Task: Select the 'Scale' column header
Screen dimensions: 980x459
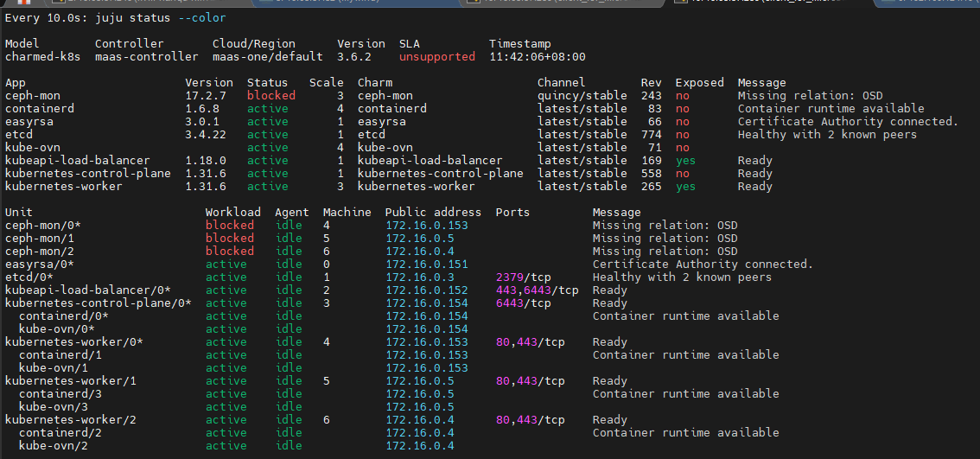Action: point(327,82)
